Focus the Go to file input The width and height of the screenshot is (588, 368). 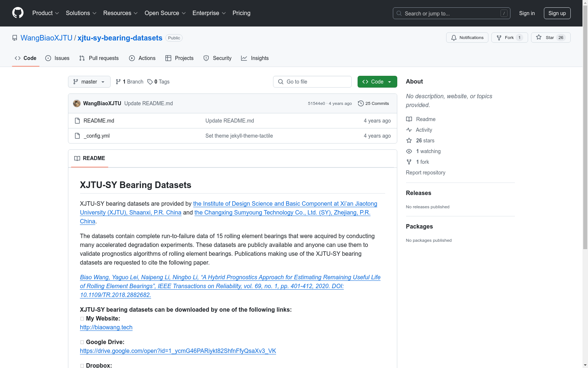pos(312,82)
